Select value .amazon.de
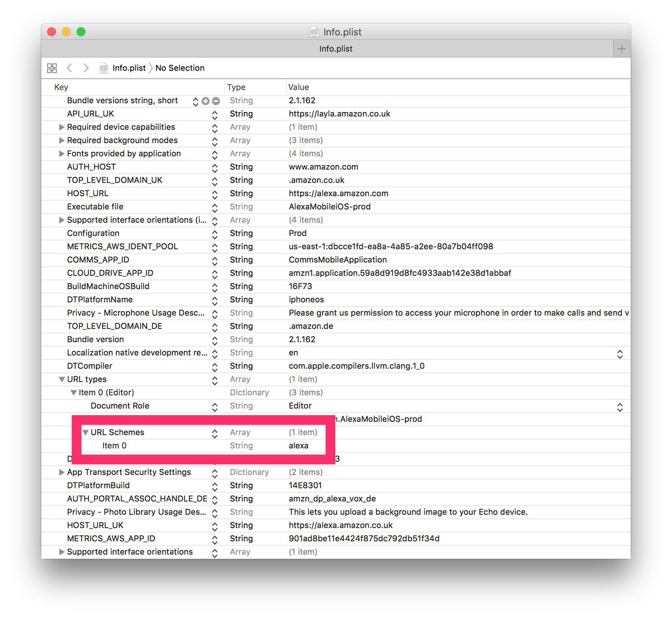 311,326
